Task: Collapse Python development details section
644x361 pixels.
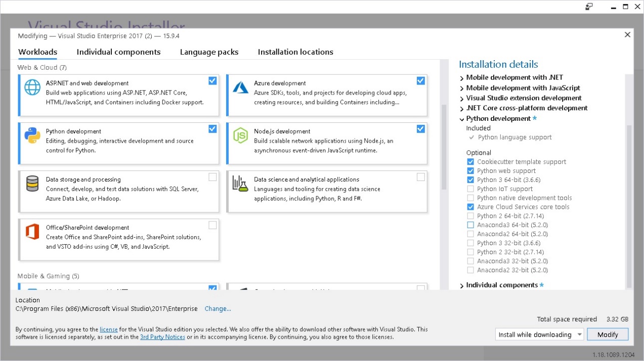Action: click(x=462, y=119)
